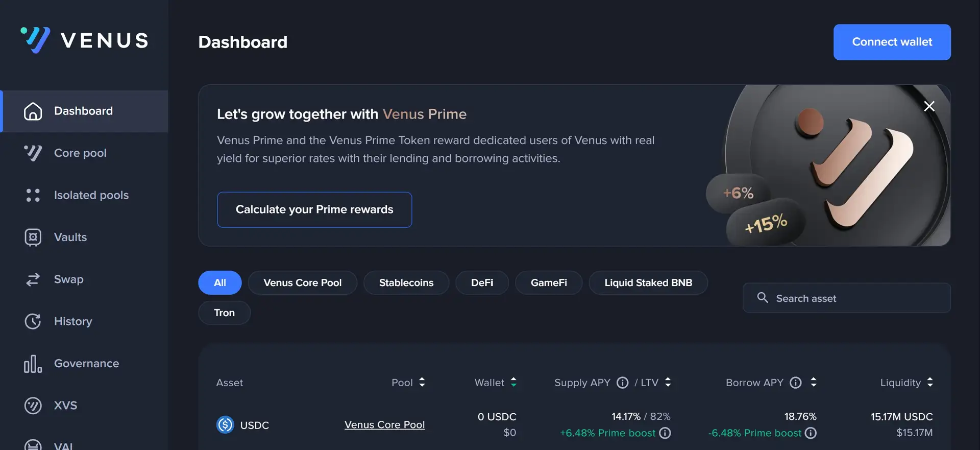Click the Swap arrows icon

click(x=33, y=279)
